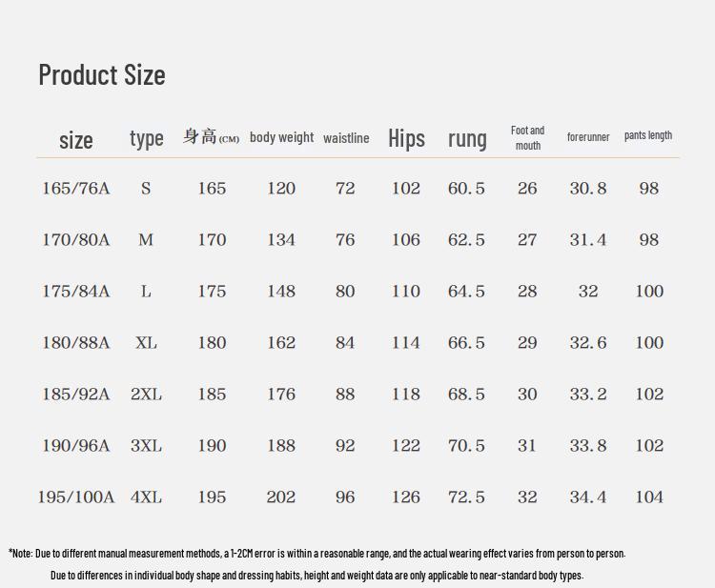This screenshot has height=588, width=715.
Task: Click the 'forerunner' column header
Action: pyautogui.click(x=588, y=137)
